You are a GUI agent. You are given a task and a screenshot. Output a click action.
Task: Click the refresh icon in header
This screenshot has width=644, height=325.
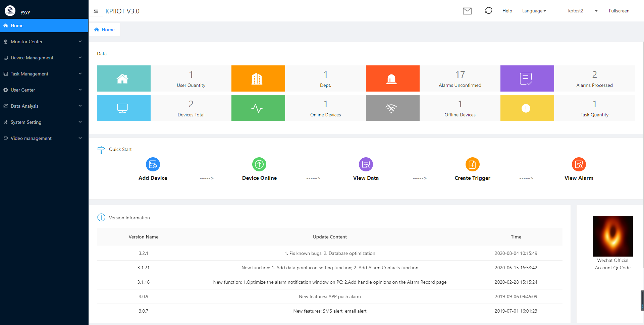489,11
